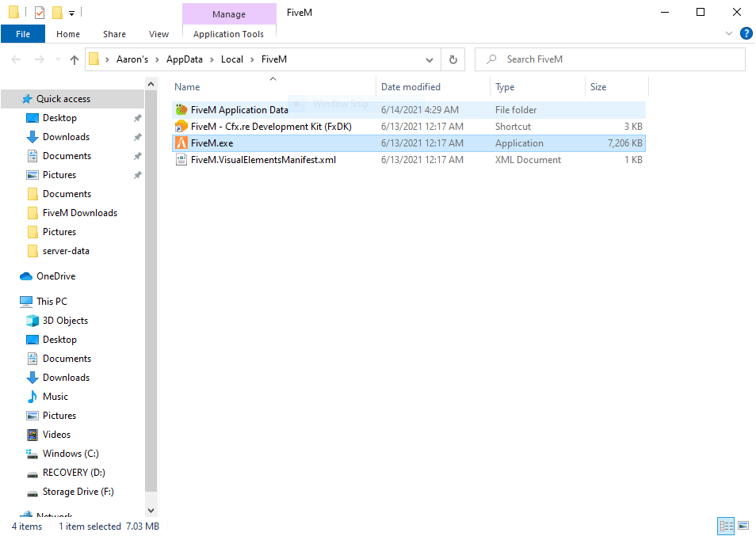Click the Back navigation arrow
This screenshot has height=536, width=756.
click(16, 59)
